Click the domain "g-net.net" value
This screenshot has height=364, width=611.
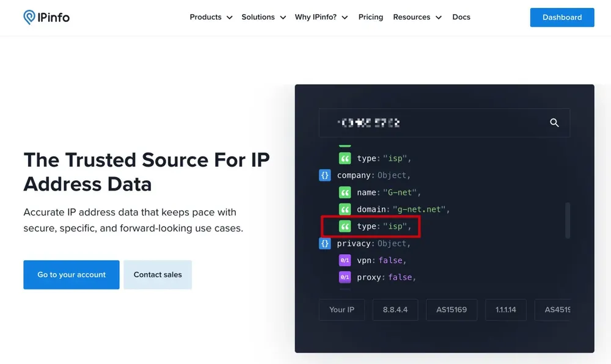click(x=419, y=209)
